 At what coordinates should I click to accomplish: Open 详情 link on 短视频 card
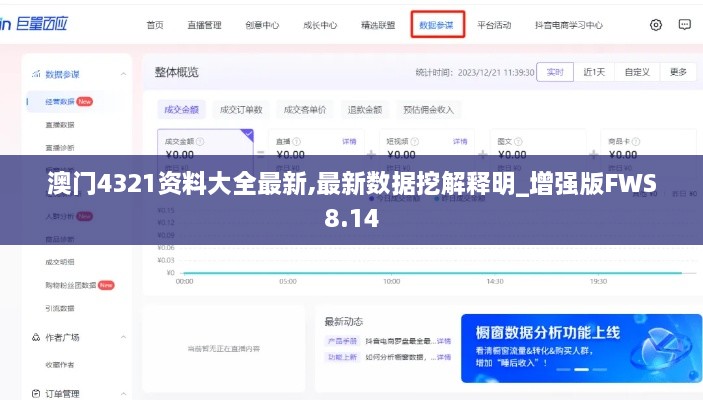460,142
